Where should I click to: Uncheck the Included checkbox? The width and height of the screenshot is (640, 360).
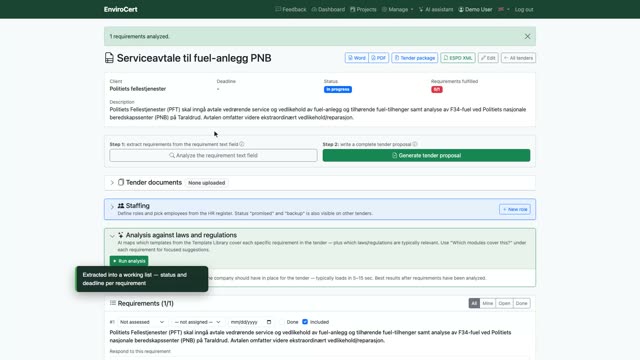[305, 322]
